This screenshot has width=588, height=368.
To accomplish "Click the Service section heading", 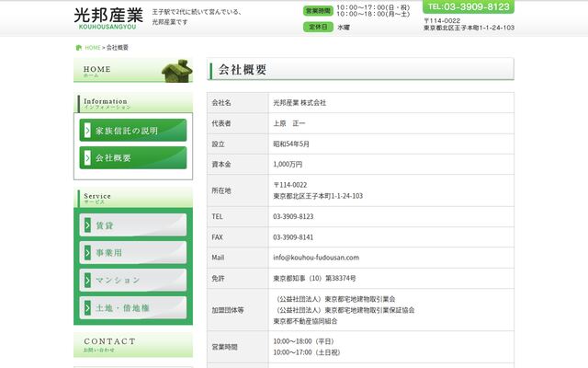I will pyautogui.click(x=133, y=198).
